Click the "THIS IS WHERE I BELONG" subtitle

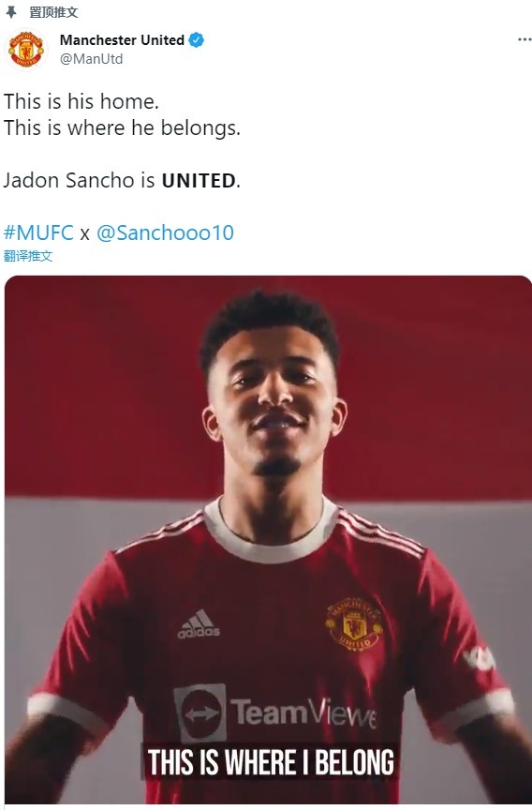click(271, 762)
